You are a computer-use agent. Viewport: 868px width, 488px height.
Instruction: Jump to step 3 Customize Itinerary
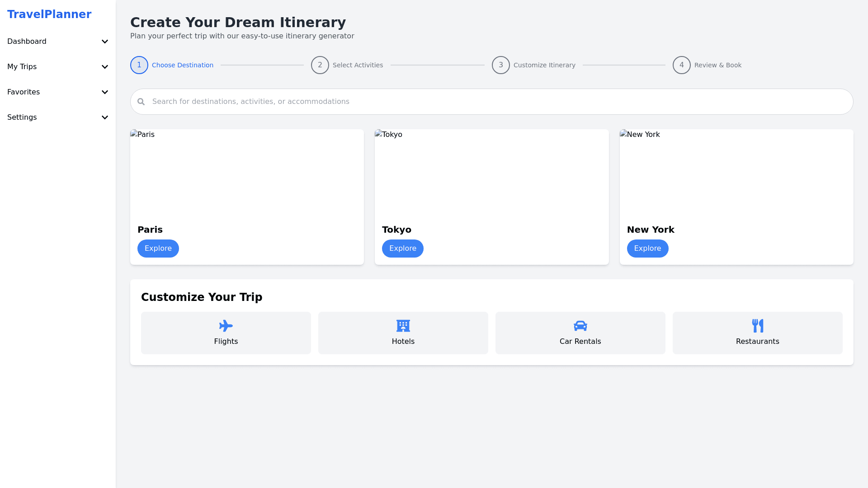[501, 65]
